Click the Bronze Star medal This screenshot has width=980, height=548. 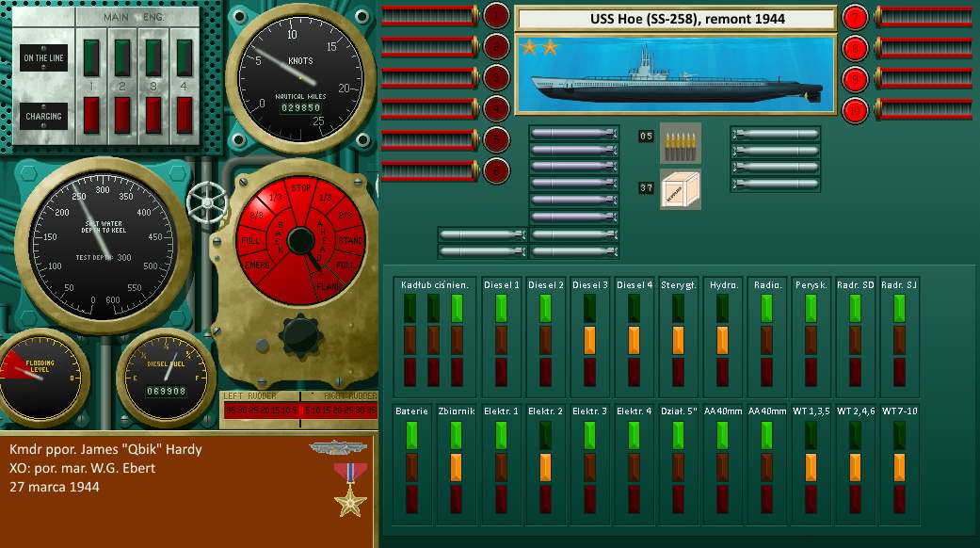pos(350,488)
